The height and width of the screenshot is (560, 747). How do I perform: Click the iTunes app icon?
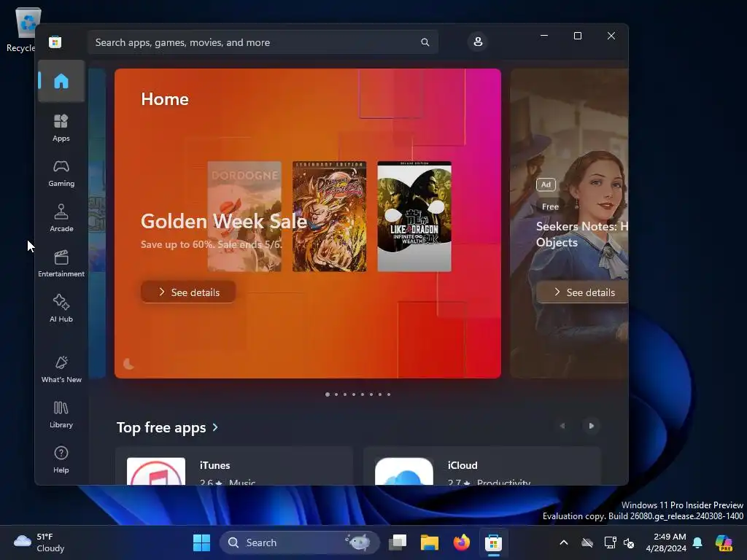156,472
